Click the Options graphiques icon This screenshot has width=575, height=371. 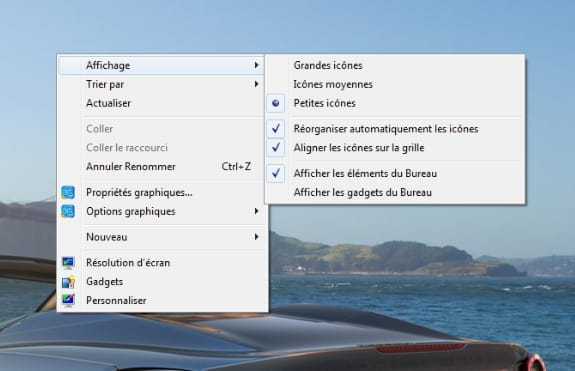coord(68,212)
